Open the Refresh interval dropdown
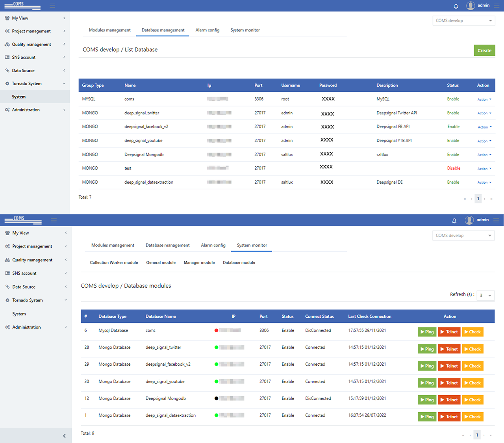Screen dimensions: 504x443 [485, 296]
